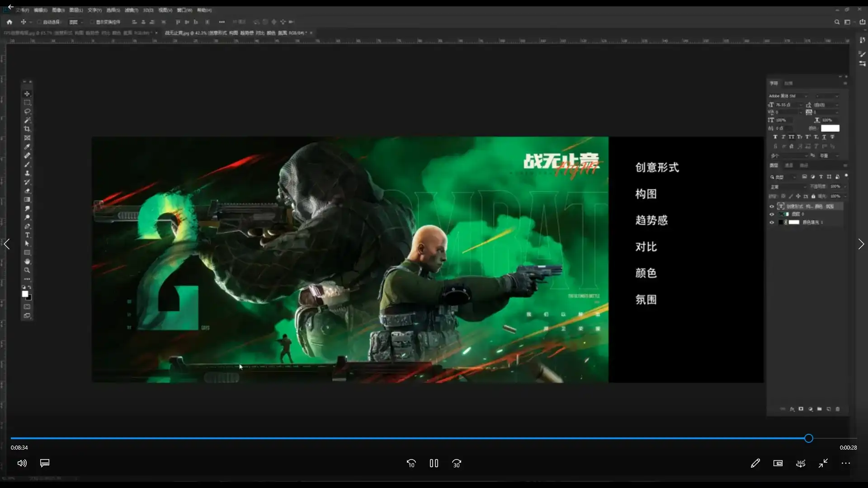Image resolution: width=868 pixels, height=488 pixels.
Task: Click the underline text style icon
Action: pos(824,137)
